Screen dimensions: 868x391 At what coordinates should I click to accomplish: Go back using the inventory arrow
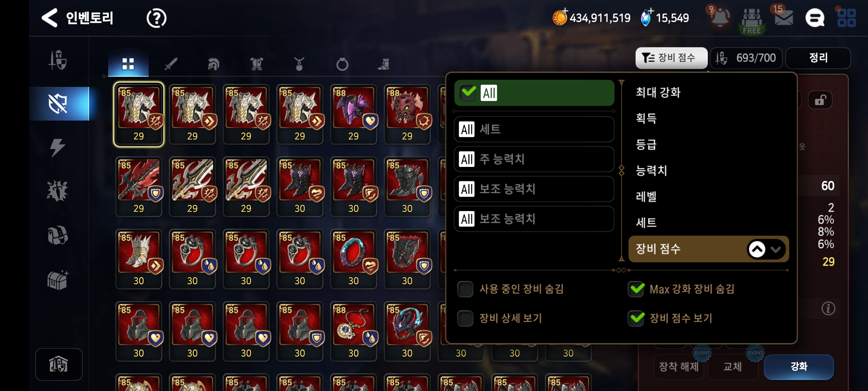pos(50,18)
